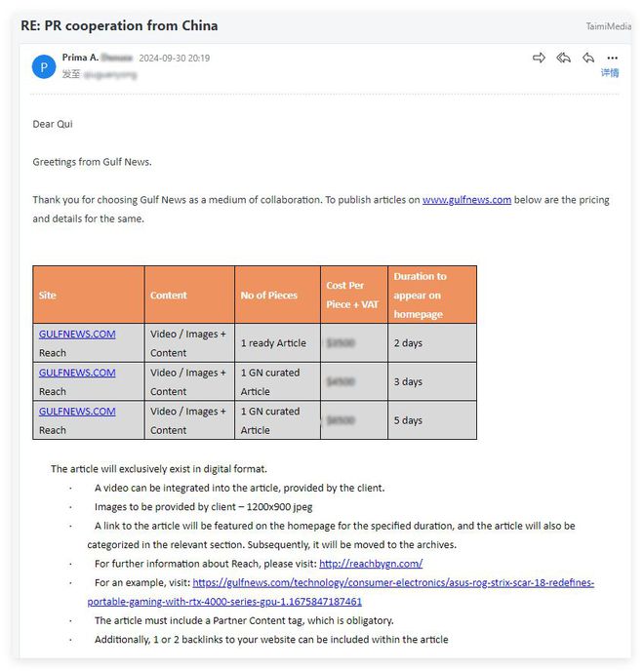Open the www.gulfnews.com link in paragraph
The image size is (644, 671).
click(466, 200)
